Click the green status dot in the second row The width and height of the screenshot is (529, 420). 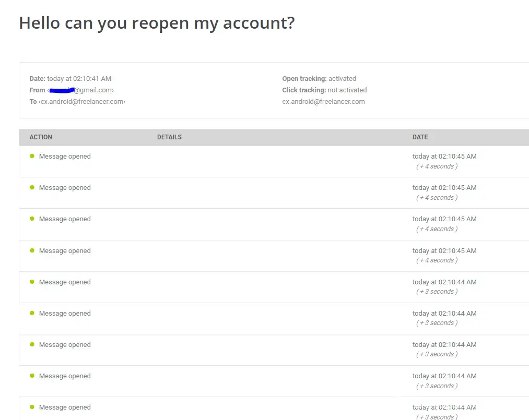pyautogui.click(x=32, y=187)
